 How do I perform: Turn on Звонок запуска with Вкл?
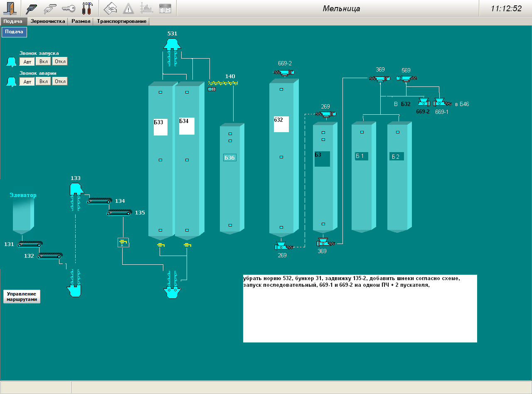pyautogui.click(x=43, y=62)
